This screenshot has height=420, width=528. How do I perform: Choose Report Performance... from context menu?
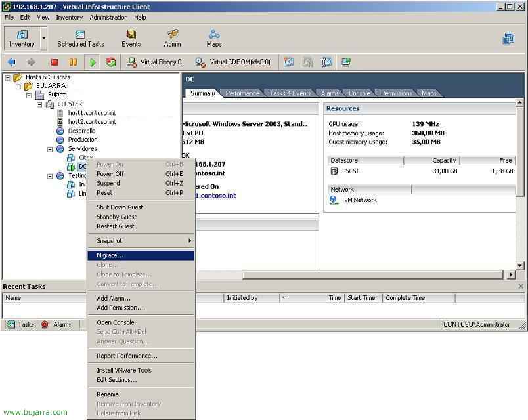tap(141, 356)
